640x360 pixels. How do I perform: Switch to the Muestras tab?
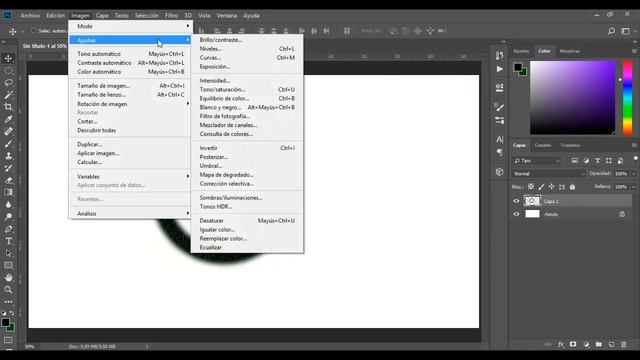(x=569, y=51)
